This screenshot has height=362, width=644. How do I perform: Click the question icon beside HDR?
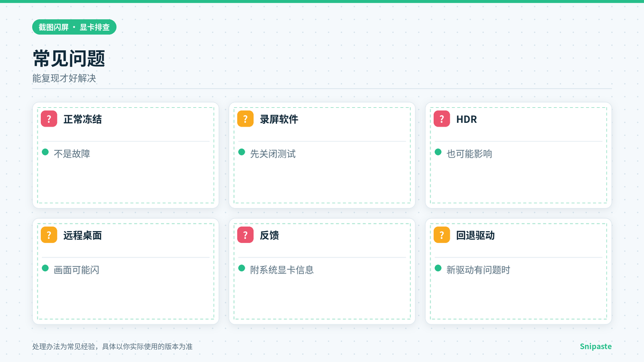pyautogui.click(x=442, y=119)
